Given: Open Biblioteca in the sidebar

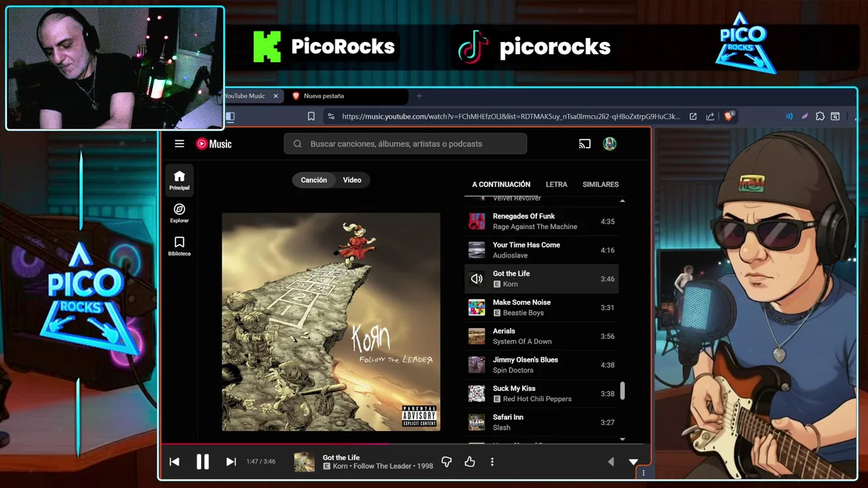Looking at the screenshot, I should [x=180, y=246].
